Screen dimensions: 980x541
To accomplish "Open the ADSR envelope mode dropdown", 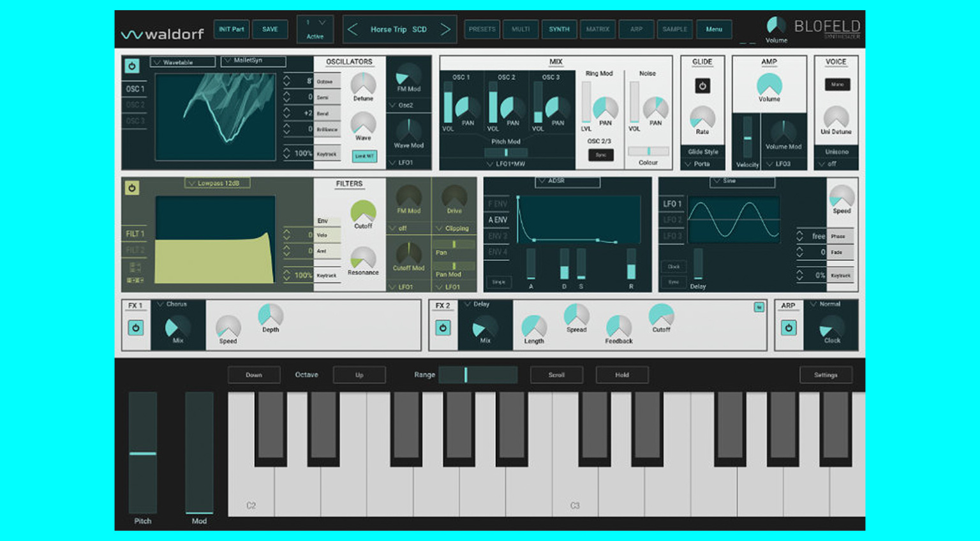I will click(568, 181).
